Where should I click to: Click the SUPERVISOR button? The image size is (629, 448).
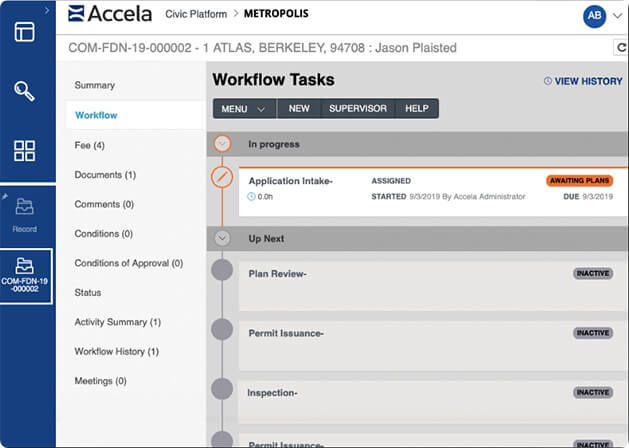358,108
